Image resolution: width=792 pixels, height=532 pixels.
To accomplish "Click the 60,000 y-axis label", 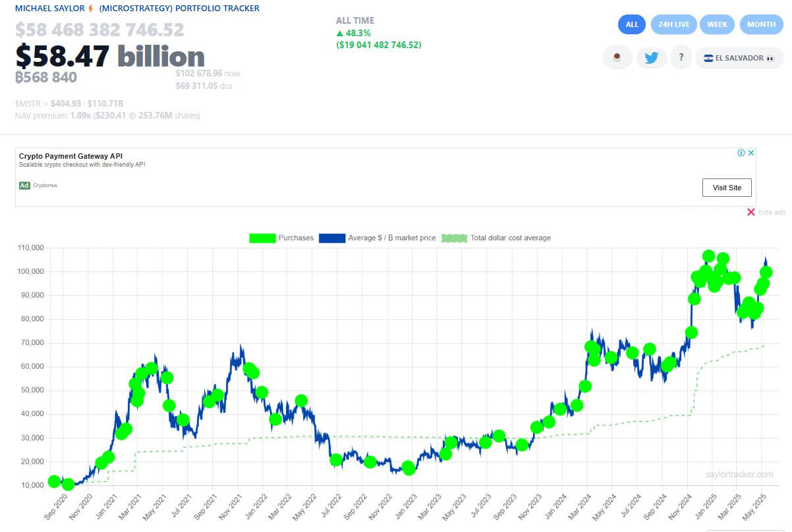I will (x=32, y=367).
